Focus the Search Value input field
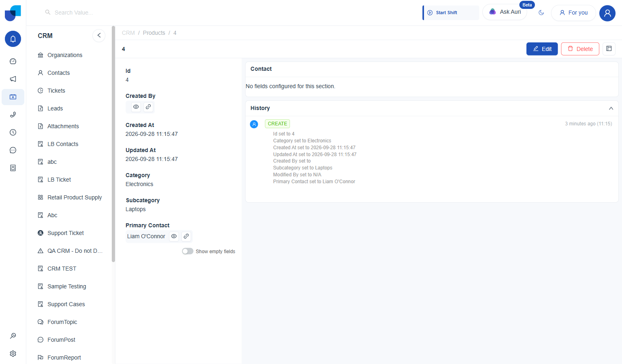 [x=74, y=13]
